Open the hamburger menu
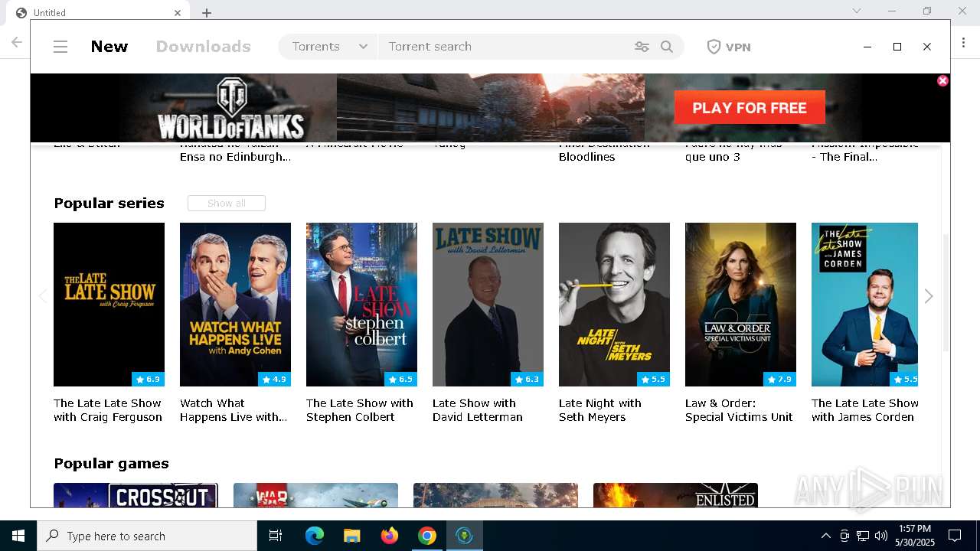The height and width of the screenshot is (551, 980). click(60, 47)
